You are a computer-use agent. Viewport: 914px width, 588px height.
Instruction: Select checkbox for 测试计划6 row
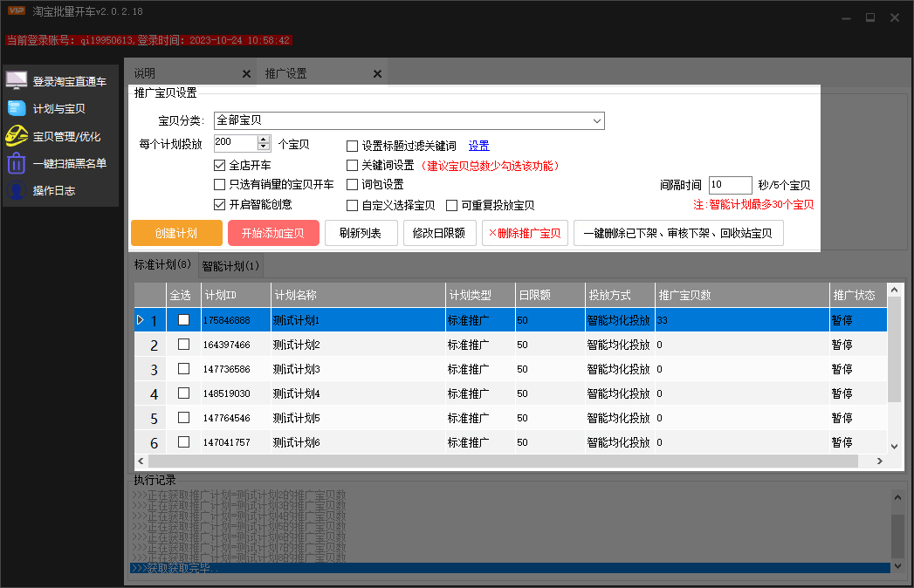point(183,442)
